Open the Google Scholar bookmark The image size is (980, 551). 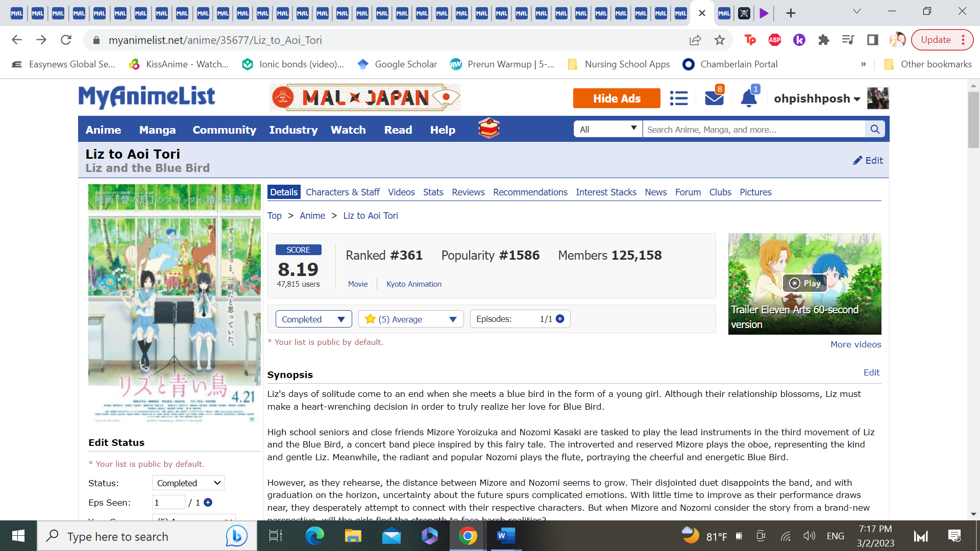pos(397,64)
